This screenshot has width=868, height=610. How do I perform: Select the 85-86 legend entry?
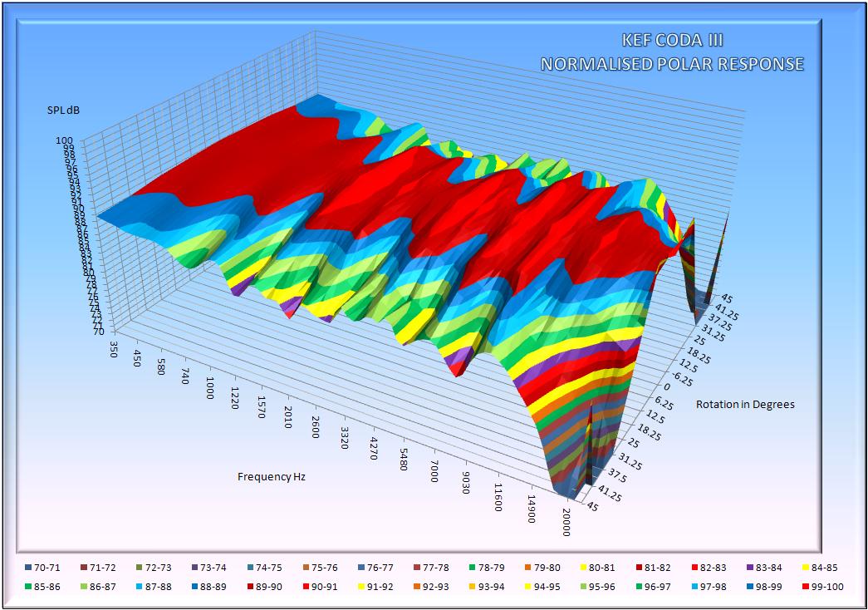tap(42, 587)
